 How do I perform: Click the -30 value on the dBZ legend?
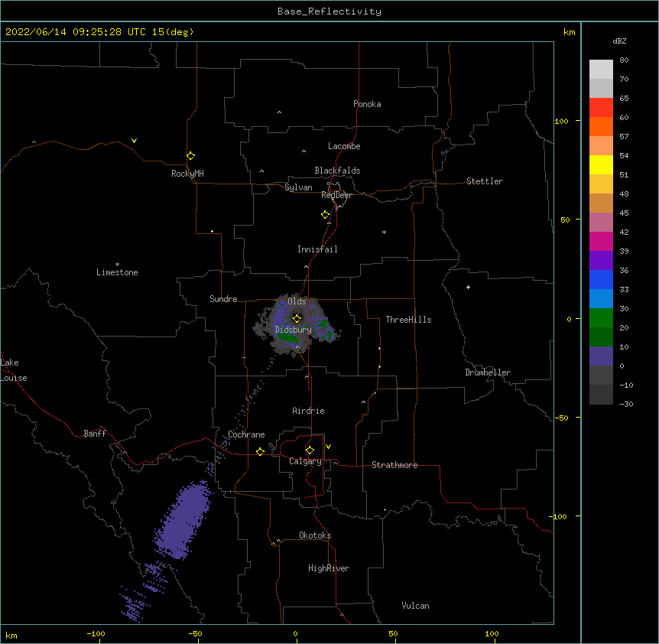pos(626,404)
